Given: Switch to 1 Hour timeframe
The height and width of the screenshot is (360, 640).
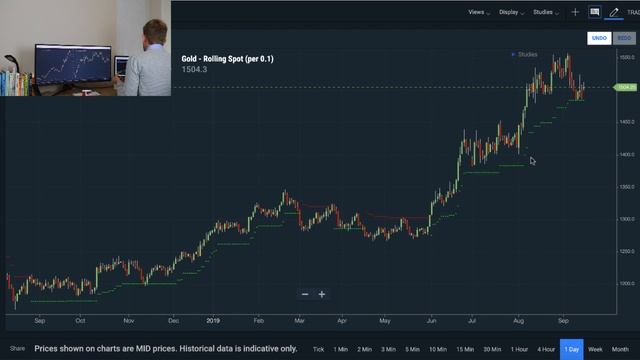Looking at the screenshot, I should coord(519,349).
